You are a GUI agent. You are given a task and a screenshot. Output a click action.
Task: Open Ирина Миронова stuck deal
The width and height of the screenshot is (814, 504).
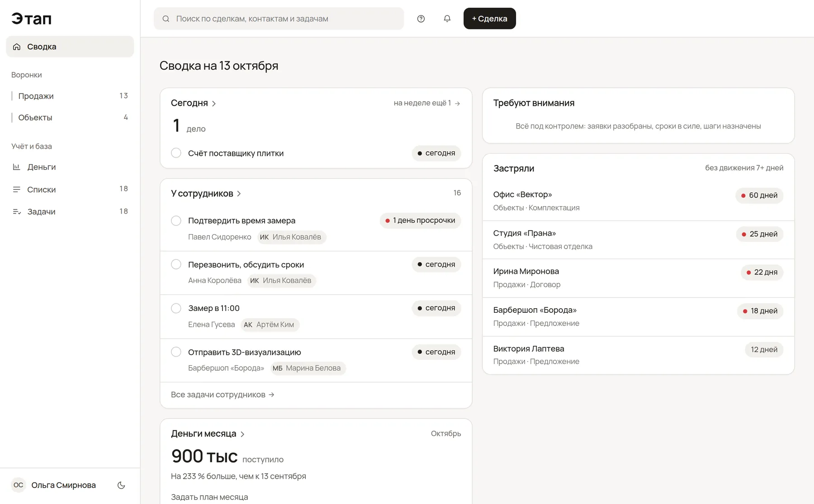click(638, 278)
